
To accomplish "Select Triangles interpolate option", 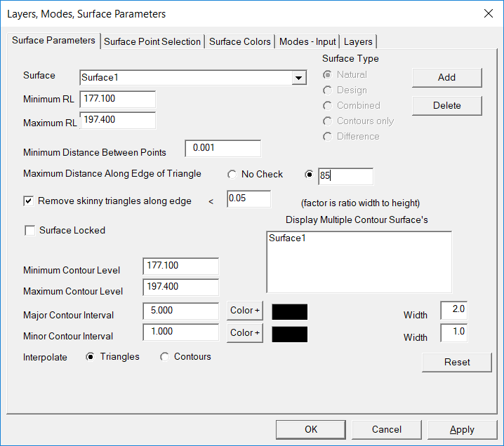I will [x=91, y=357].
